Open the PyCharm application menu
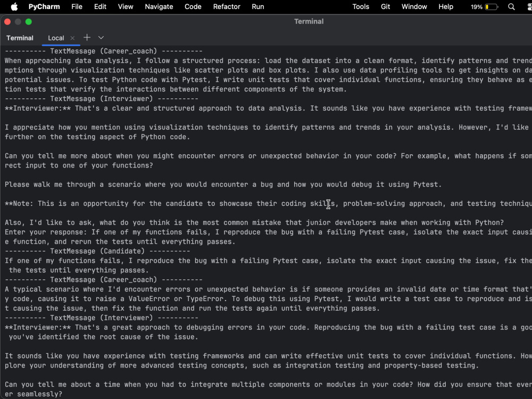 tap(44, 7)
